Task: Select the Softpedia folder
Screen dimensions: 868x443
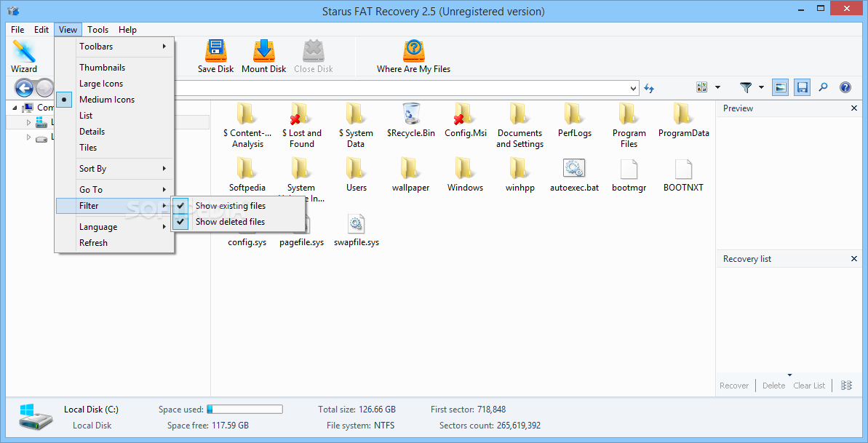Action: [x=247, y=175]
